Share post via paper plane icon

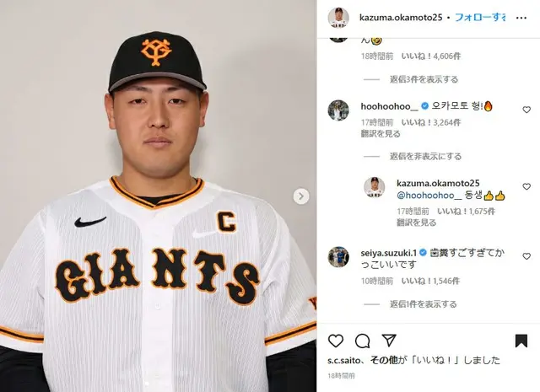pos(389,341)
